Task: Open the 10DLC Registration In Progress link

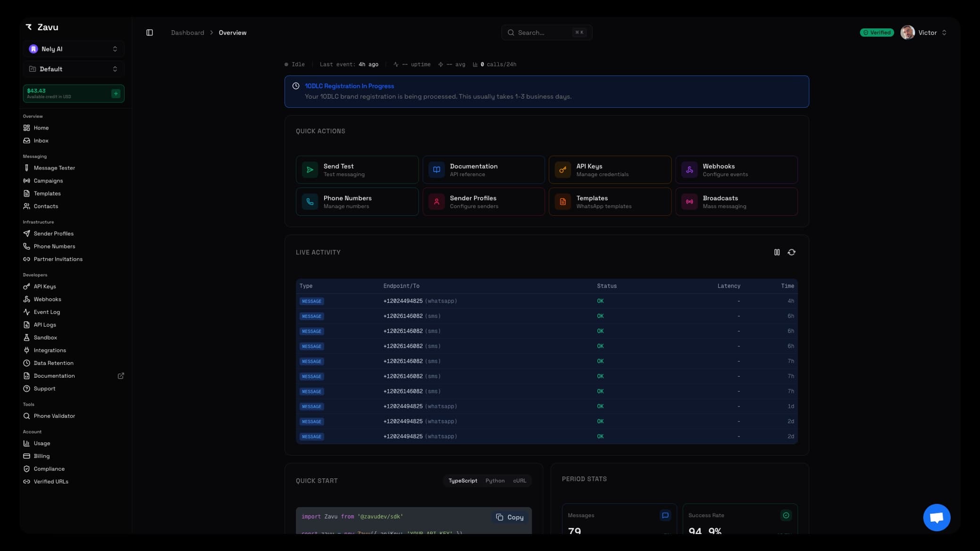Action: [349, 86]
